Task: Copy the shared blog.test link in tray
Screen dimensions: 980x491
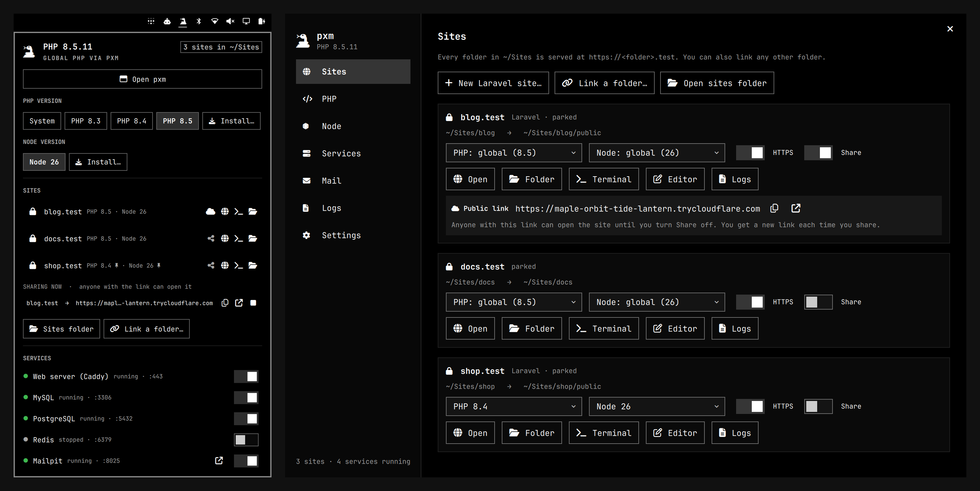Action: (225, 303)
